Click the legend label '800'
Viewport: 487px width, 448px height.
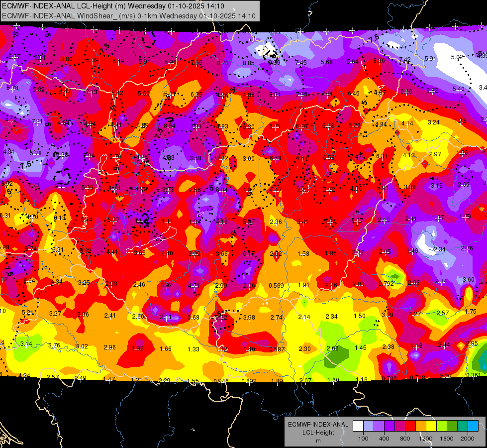405,439
